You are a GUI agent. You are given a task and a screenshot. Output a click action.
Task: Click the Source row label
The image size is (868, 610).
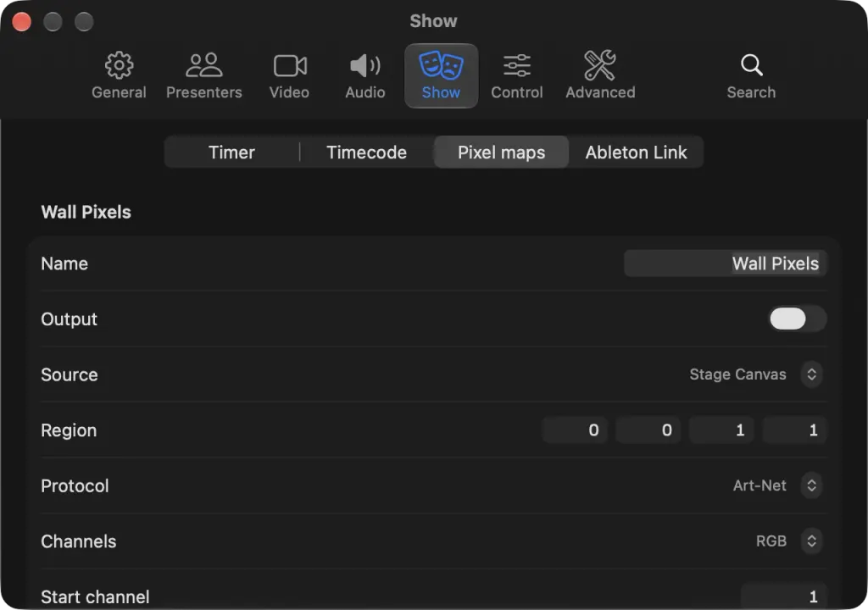(70, 374)
